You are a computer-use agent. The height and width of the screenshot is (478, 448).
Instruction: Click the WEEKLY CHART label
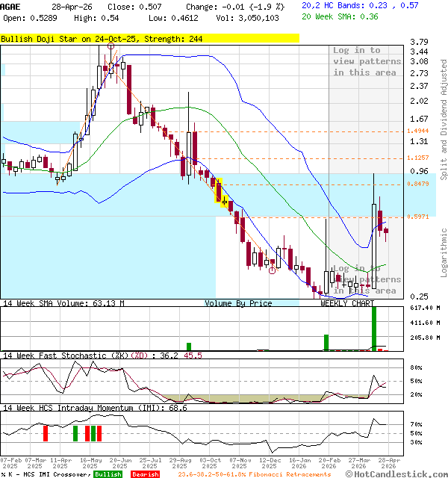[x=347, y=303]
